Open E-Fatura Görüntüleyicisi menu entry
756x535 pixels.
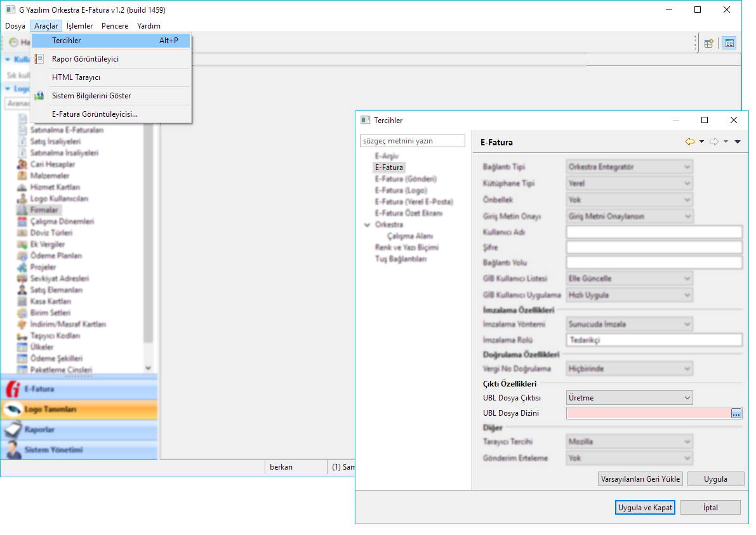(x=111, y=114)
